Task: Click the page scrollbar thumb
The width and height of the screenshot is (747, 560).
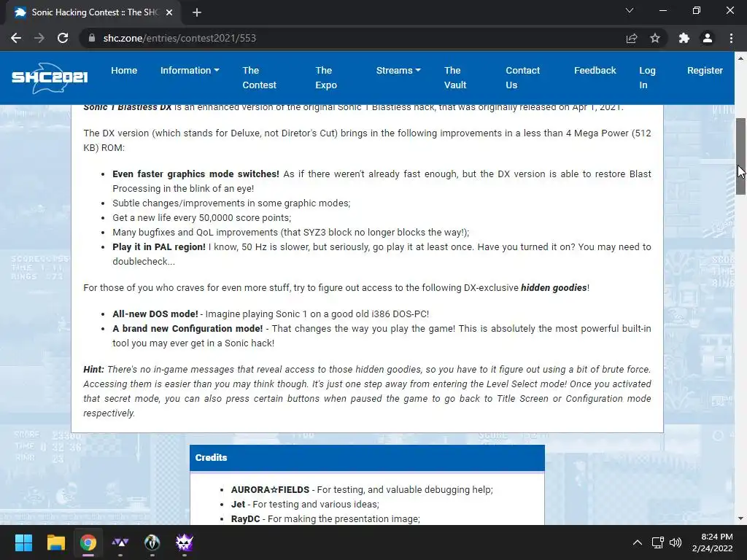Action: [740, 156]
